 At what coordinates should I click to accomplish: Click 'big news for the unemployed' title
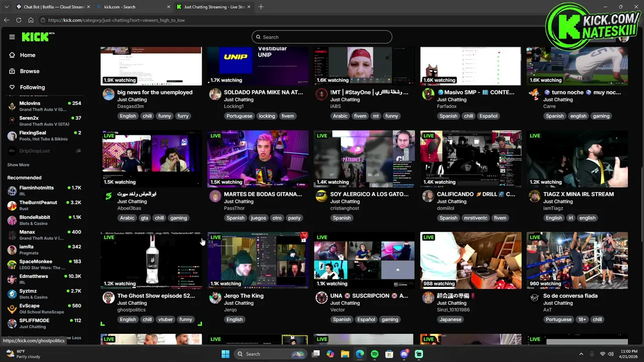(x=155, y=93)
